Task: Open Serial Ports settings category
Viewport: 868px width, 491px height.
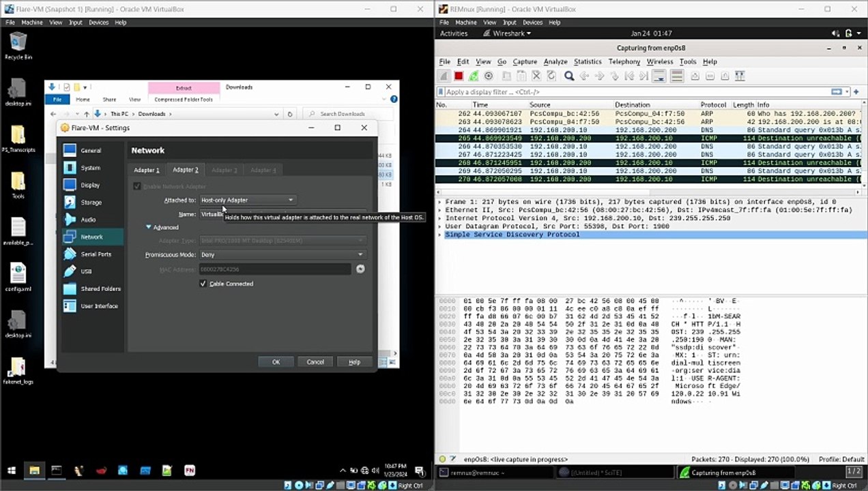Action: pos(92,254)
